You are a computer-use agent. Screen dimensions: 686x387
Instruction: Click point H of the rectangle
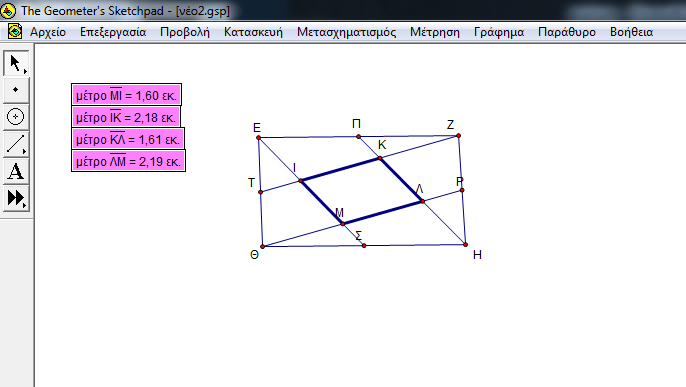(x=466, y=244)
